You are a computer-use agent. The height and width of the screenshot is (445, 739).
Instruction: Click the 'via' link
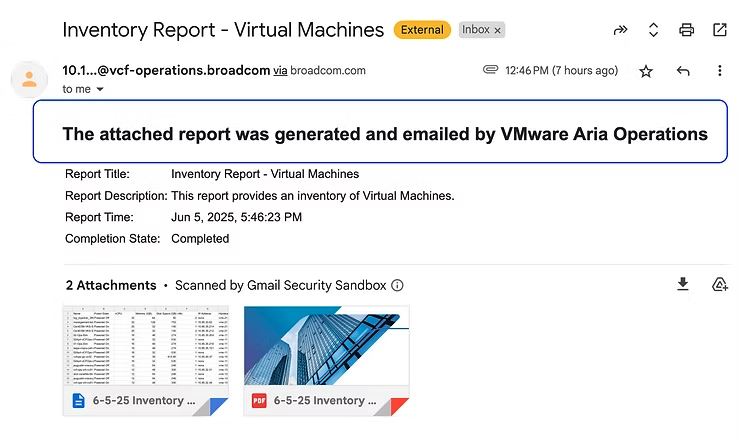tap(280, 71)
